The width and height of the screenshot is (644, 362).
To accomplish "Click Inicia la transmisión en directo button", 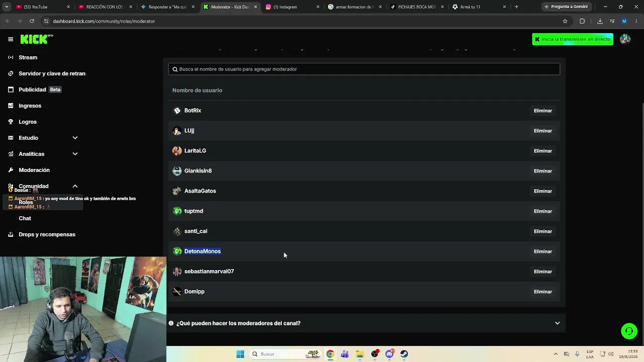I will click(573, 39).
